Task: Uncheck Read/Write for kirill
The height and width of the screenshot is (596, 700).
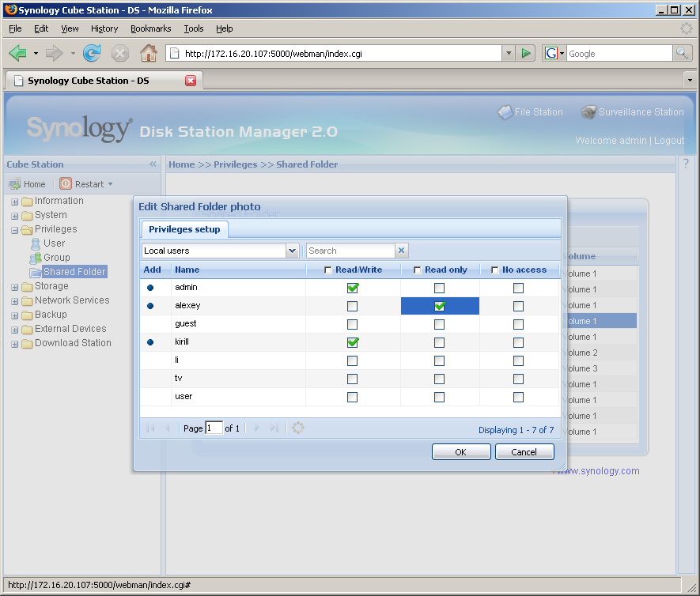Action: coord(353,342)
